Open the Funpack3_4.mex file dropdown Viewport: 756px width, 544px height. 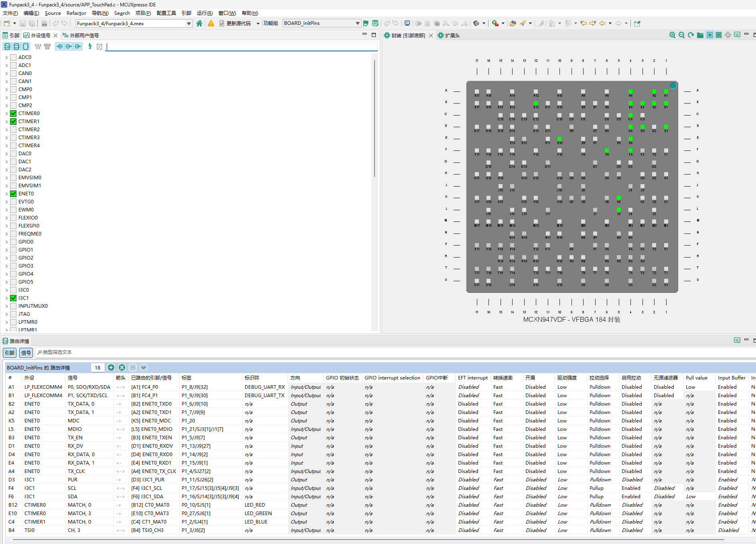(x=189, y=24)
